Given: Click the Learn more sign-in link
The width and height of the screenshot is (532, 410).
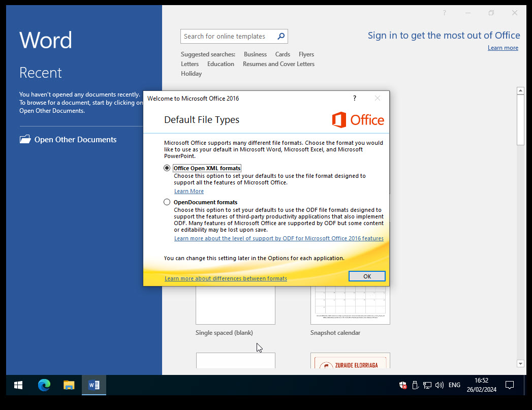Looking at the screenshot, I should [503, 48].
